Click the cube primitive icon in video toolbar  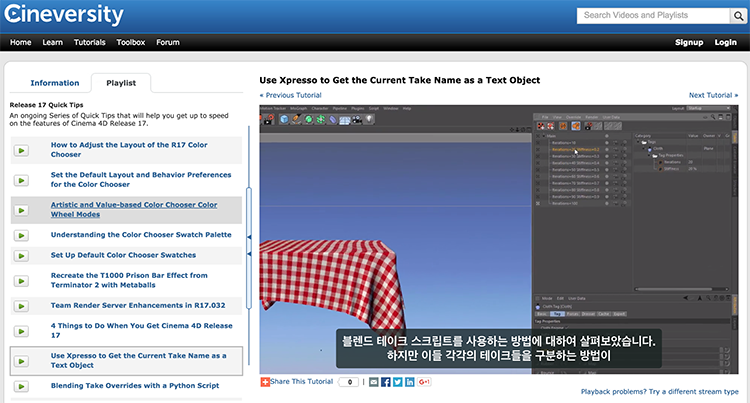coord(284,120)
